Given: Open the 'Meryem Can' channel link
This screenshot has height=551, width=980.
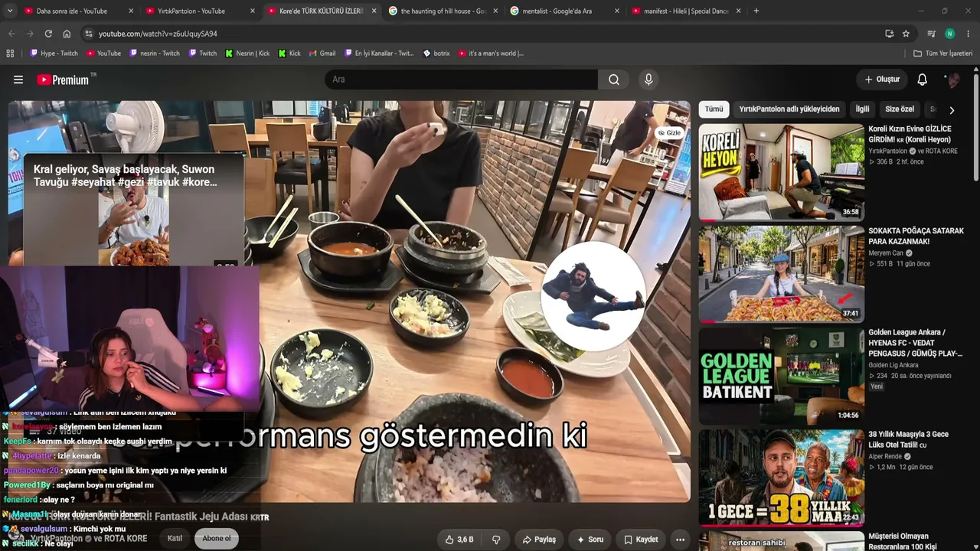Looking at the screenshot, I should tap(887, 253).
